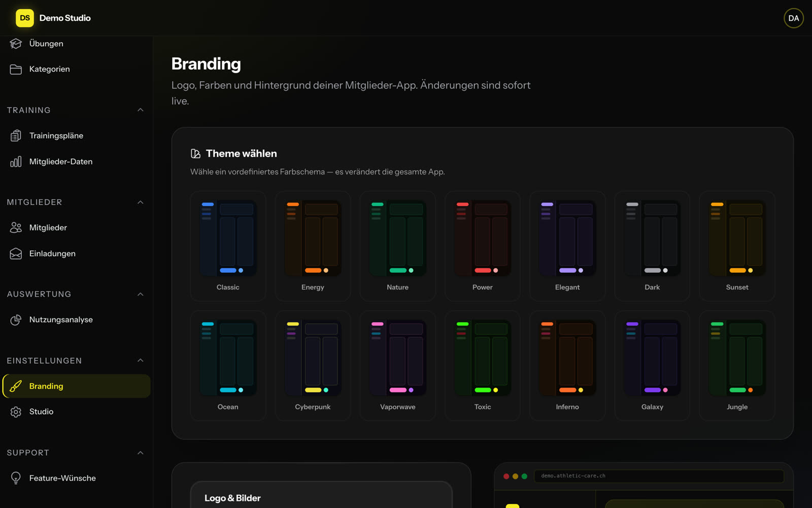The width and height of the screenshot is (812, 508).
Task: Click the Branding paintbrush icon
Action: click(x=16, y=386)
